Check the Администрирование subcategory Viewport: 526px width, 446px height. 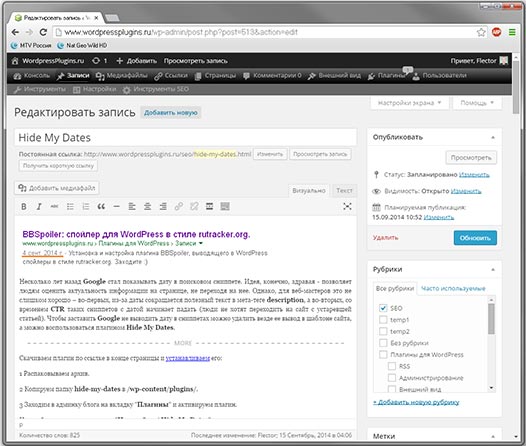point(391,378)
